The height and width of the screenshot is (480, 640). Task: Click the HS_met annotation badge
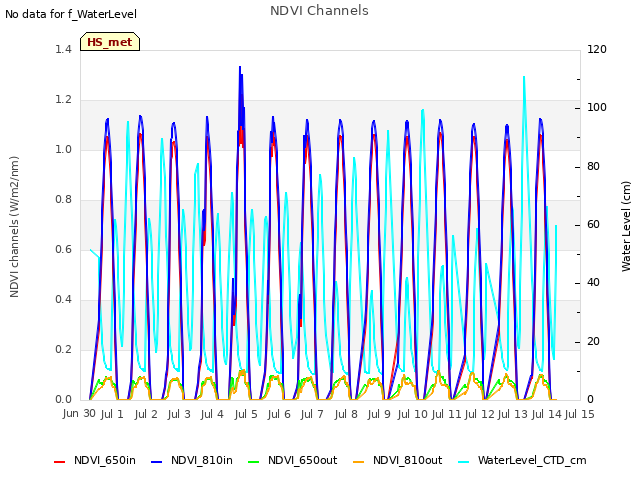click(x=110, y=42)
